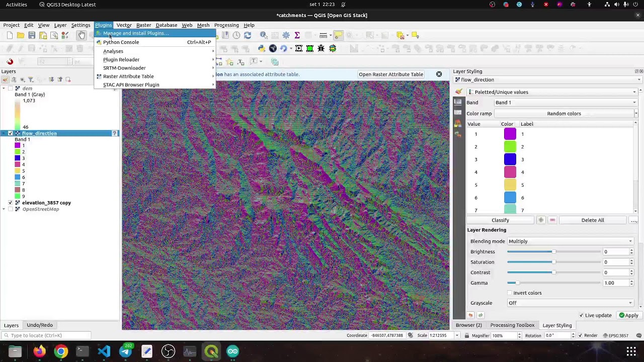Click Open Raster Attribute Table button

pos(391,74)
